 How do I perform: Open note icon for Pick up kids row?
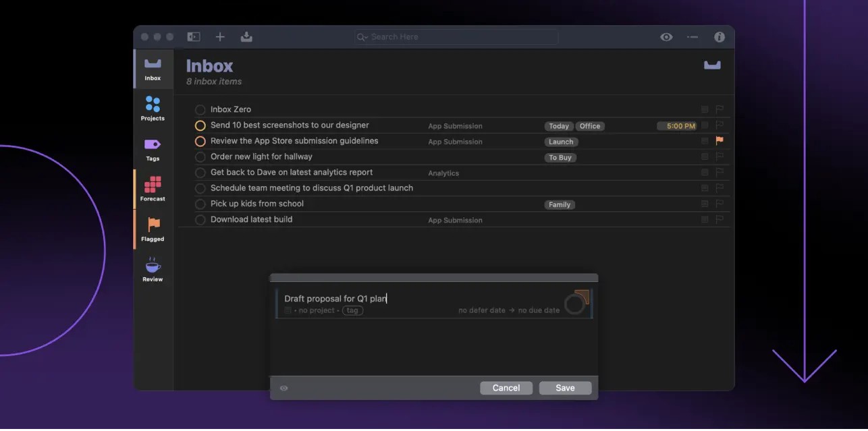click(705, 204)
